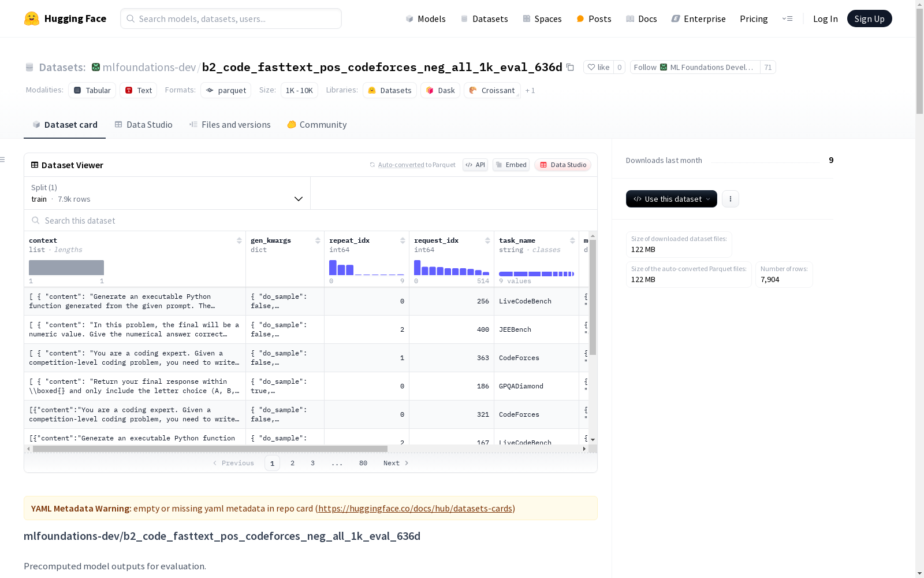The height and width of the screenshot is (578, 924).
Task: Open the three-dot more options button
Action: [731, 199]
